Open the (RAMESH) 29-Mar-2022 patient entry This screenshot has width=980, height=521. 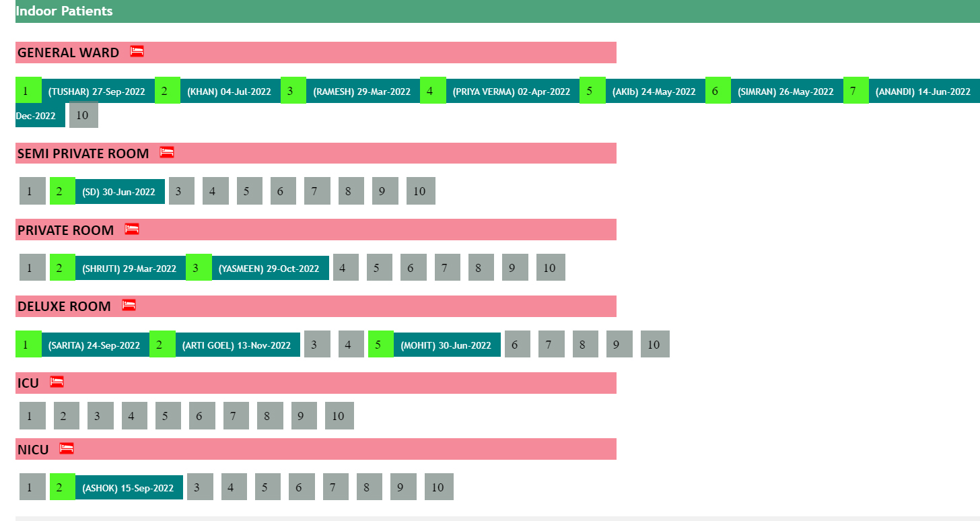[363, 92]
